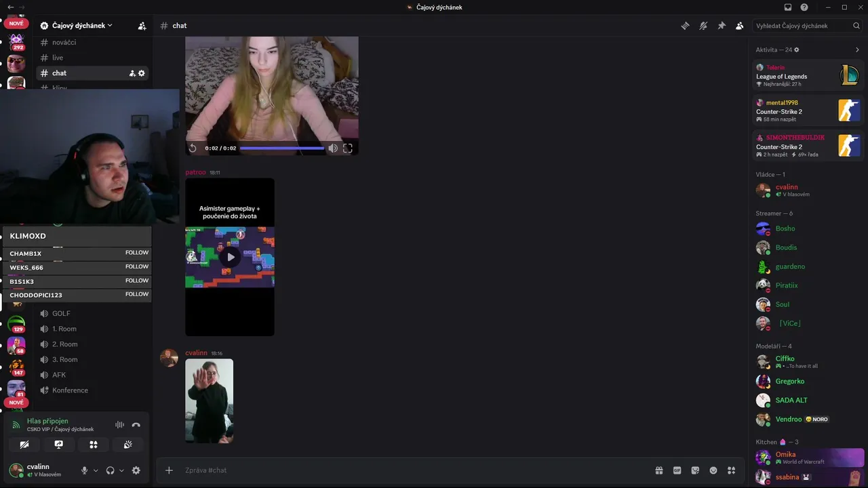Open pinned messages pin icon
This screenshot has width=868, height=488.
tap(722, 26)
